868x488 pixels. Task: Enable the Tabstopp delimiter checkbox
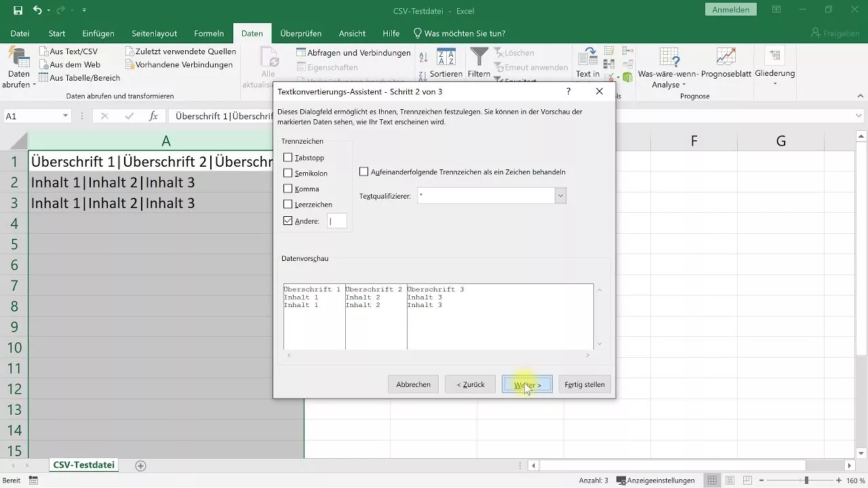(288, 157)
